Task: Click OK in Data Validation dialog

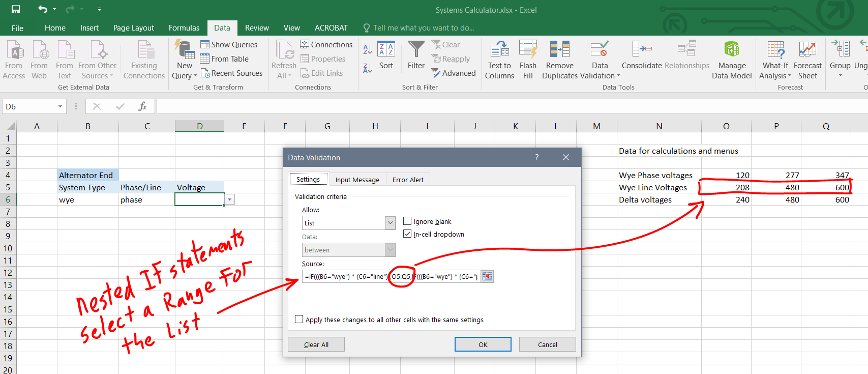Action: [x=483, y=344]
